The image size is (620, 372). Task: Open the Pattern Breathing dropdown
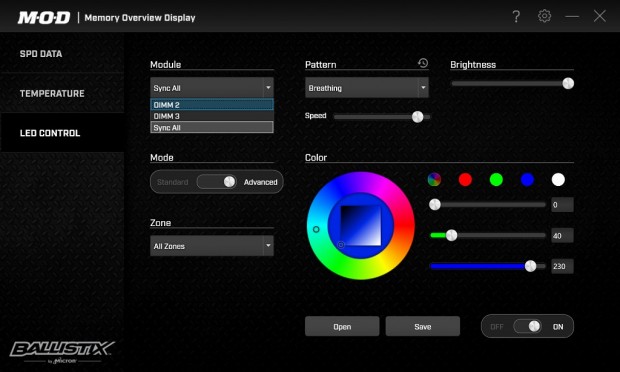pos(367,87)
